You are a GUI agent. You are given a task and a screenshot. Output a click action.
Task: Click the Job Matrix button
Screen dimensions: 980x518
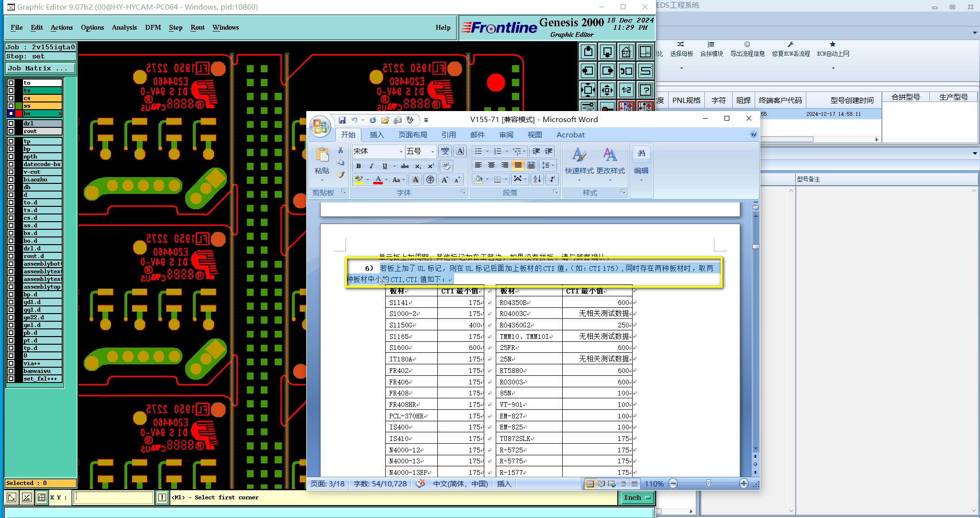click(x=40, y=68)
